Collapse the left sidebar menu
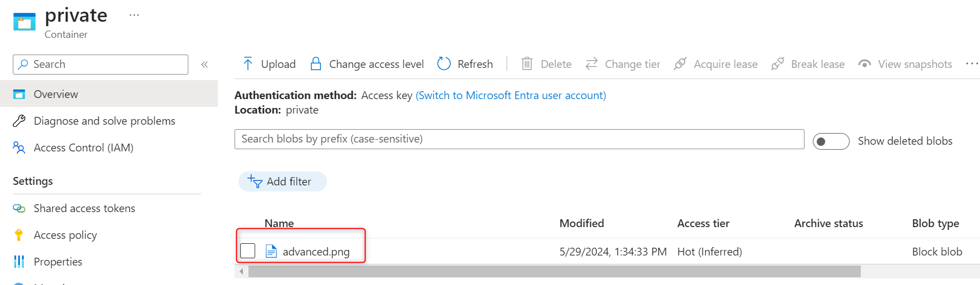This screenshot has height=285, width=980. 204,65
